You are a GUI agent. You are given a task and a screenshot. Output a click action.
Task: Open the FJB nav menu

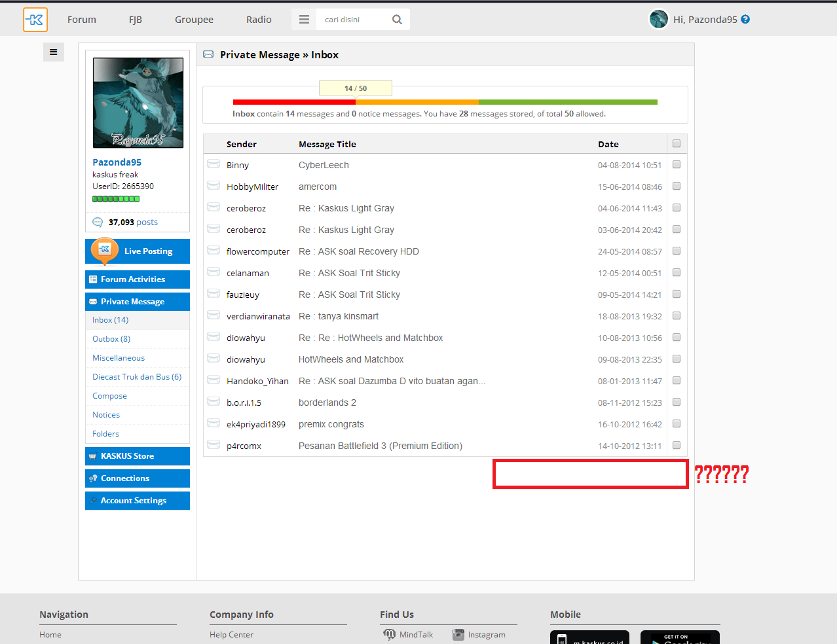pos(136,20)
